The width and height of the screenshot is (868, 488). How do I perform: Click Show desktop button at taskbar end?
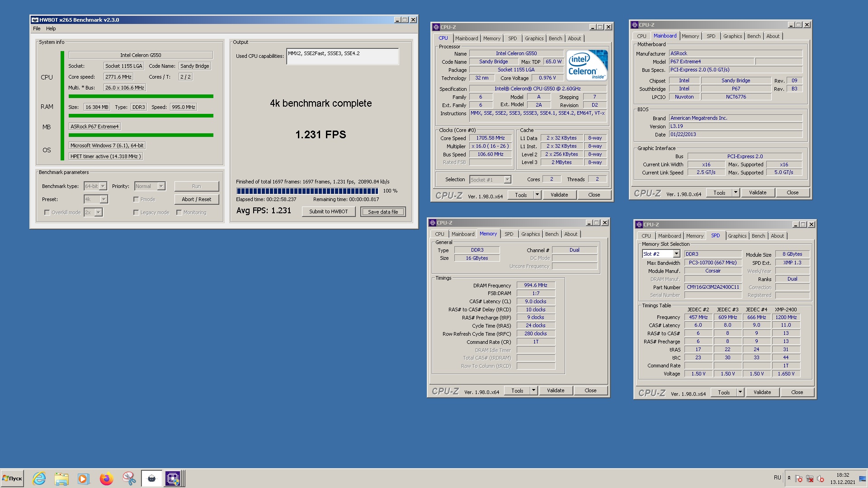[x=863, y=479]
